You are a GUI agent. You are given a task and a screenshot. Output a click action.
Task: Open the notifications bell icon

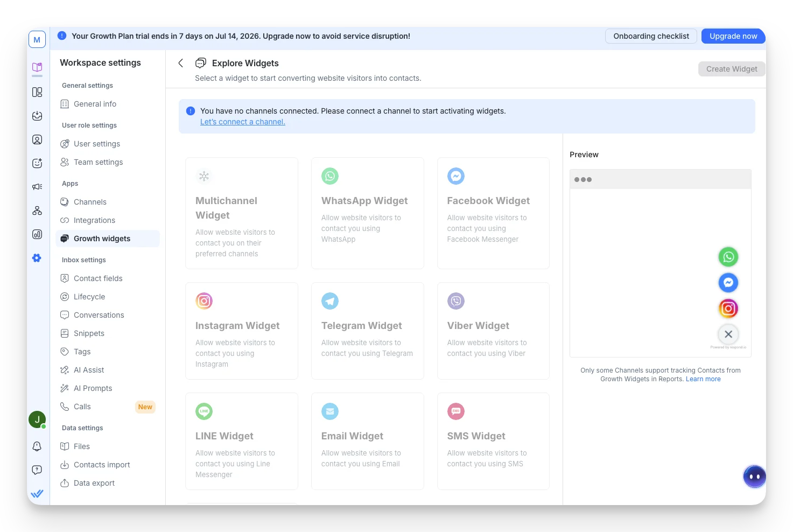[x=37, y=446]
